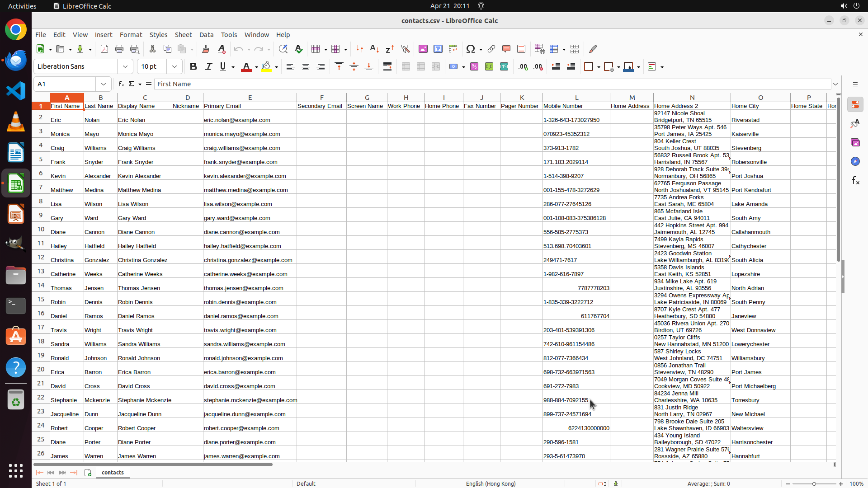Click the Sort Ascending toolbar icon
Image resolution: width=868 pixels, height=488 pixels.
(374, 49)
